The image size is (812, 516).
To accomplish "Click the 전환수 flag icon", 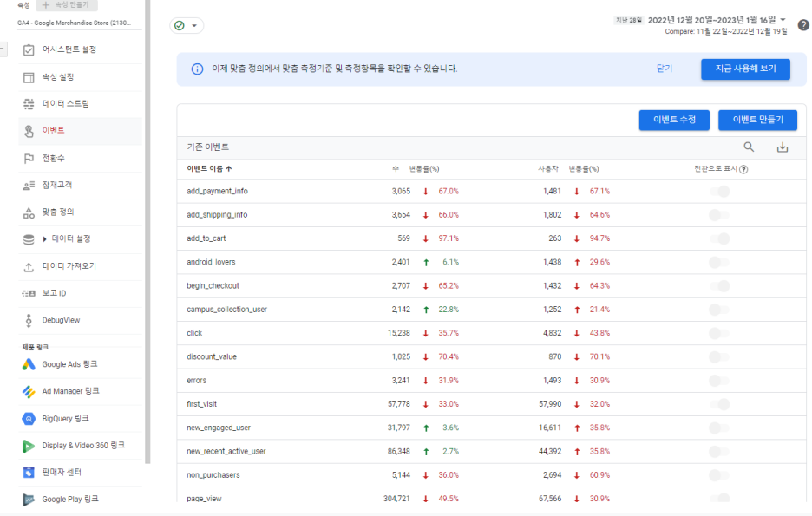I will pyautogui.click(x=29, y=159).
